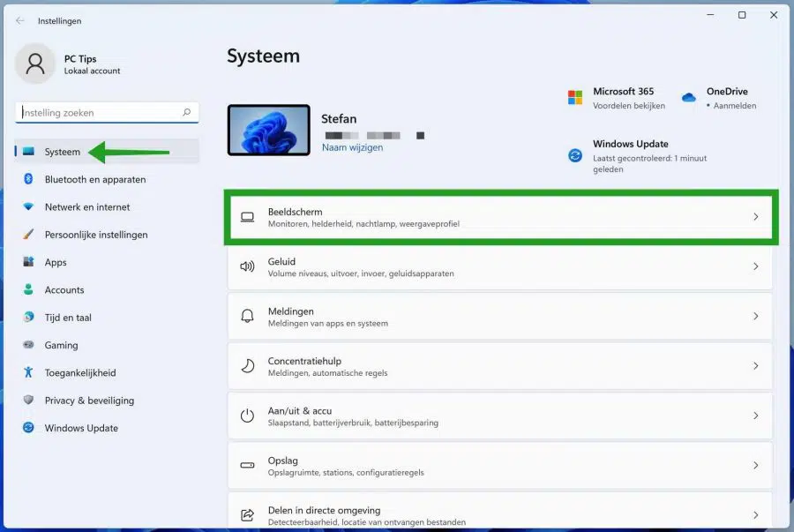Click the Meldingen bell icon
Viewport: 794px width, 532px height.
click(x=247, y=316)
